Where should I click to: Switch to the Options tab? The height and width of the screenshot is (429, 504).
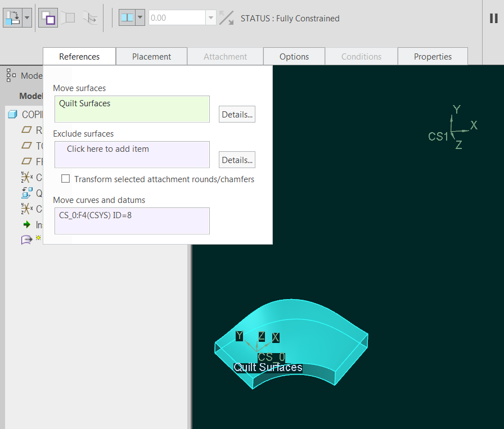coord(294,56)
